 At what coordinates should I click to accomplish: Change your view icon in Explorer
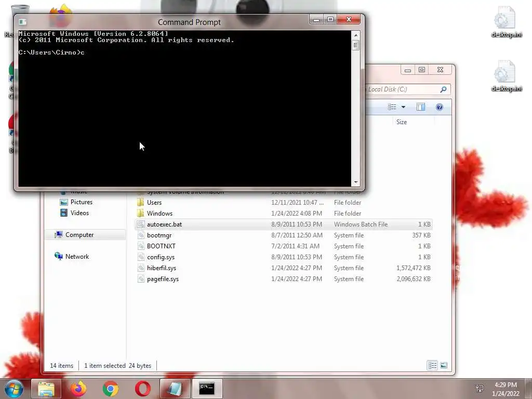(392, 107)
